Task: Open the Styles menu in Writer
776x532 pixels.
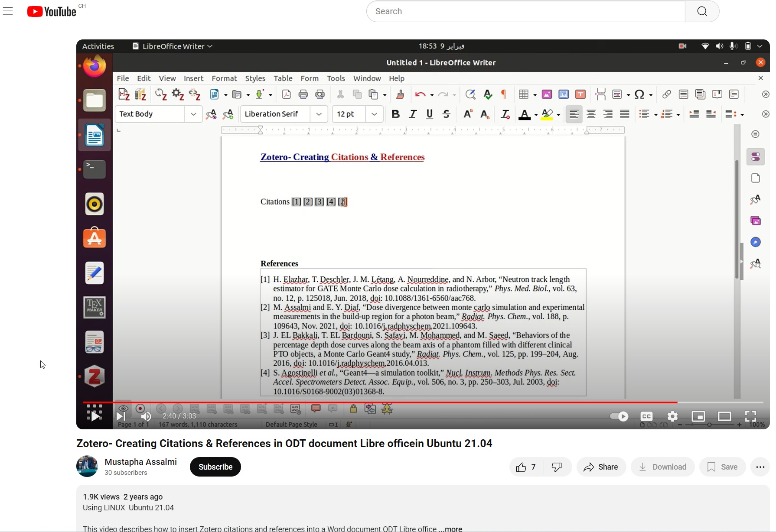Action: [x=255, y=78]
